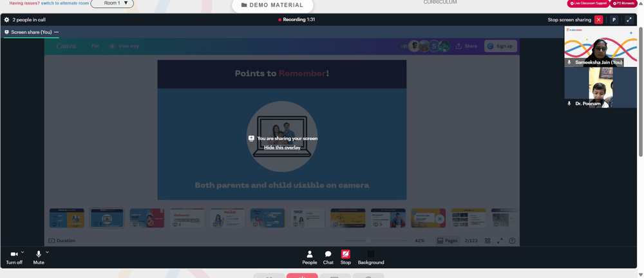
Task: Click scrollbar down arrow
Action: (x=641, y=275)
